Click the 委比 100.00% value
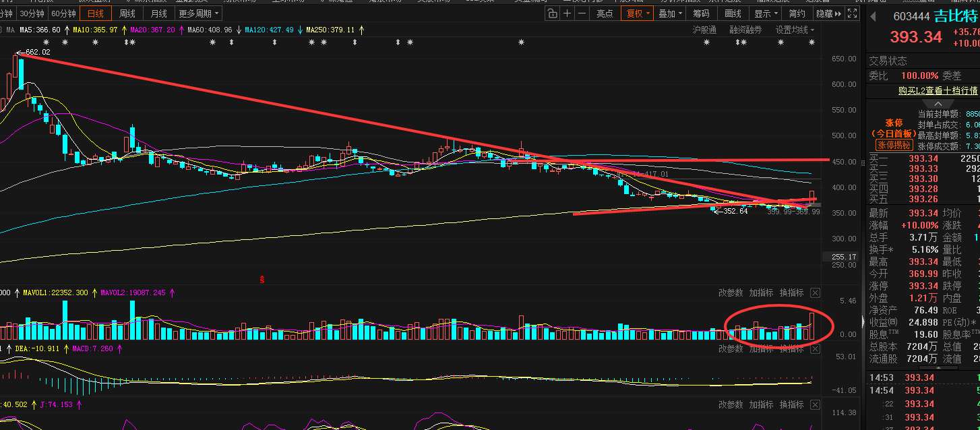 click(920, 75)
